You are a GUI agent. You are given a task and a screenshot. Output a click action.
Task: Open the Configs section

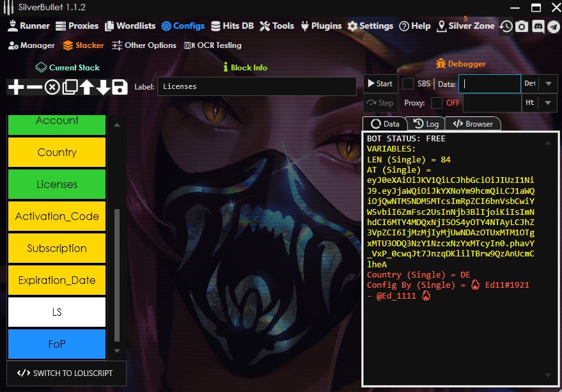click(x=183, y=26)
